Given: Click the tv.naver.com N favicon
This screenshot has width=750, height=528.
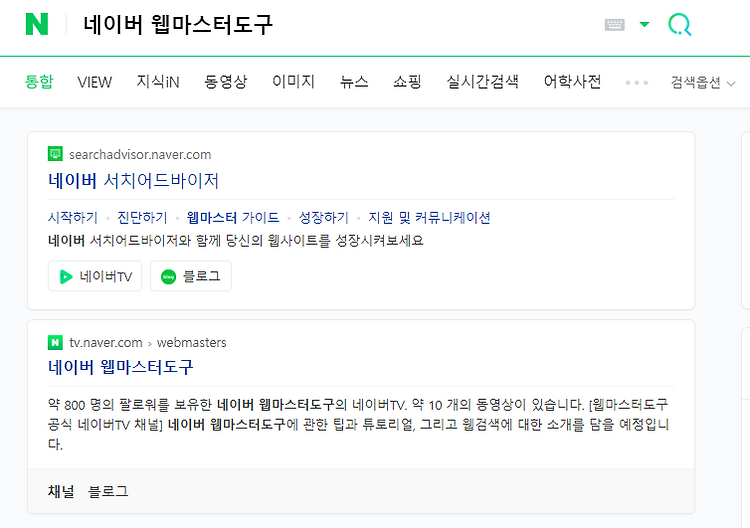Looking at the screenshot, I should pos(55,342).
